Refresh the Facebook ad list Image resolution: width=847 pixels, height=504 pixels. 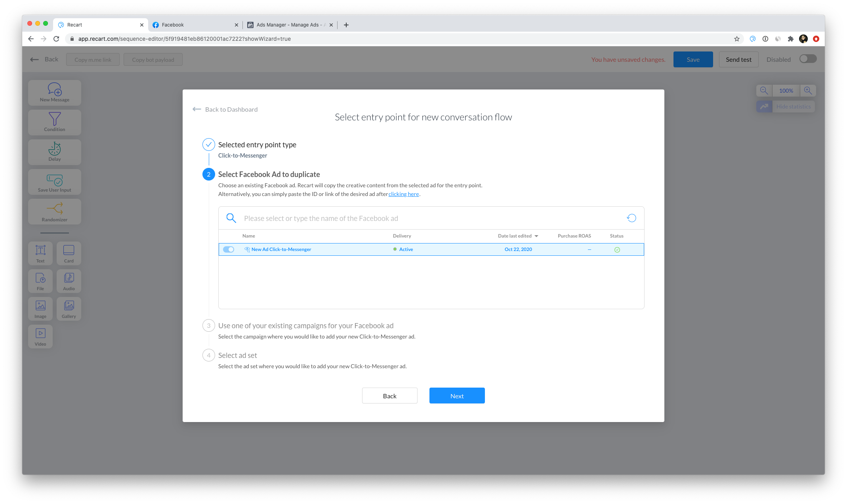(631, 218)
